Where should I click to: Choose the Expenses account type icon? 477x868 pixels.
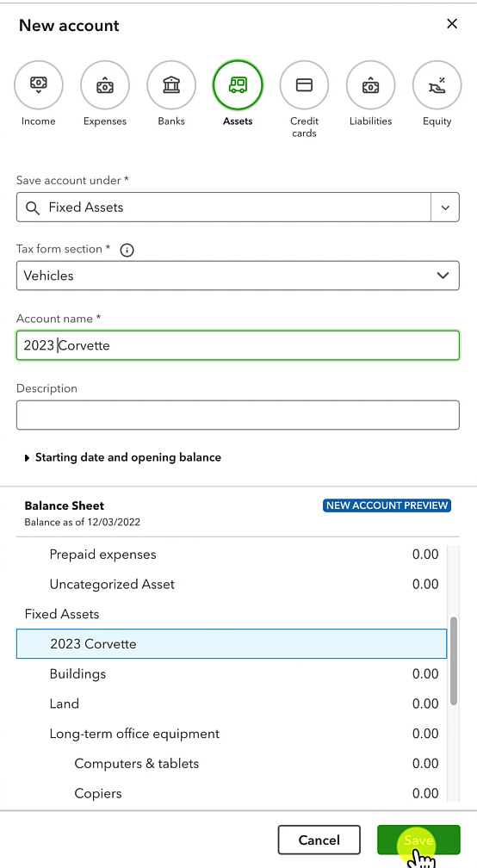tap(104, 84)
